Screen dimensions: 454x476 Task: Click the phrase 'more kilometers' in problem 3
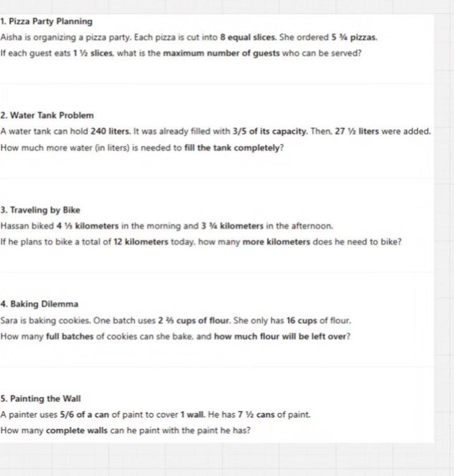pos(277,242)
